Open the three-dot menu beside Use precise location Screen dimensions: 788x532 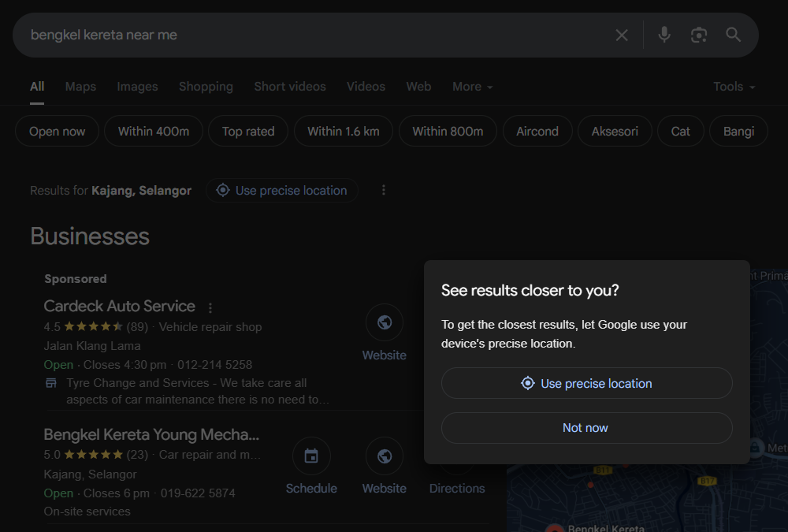[384, 190]
